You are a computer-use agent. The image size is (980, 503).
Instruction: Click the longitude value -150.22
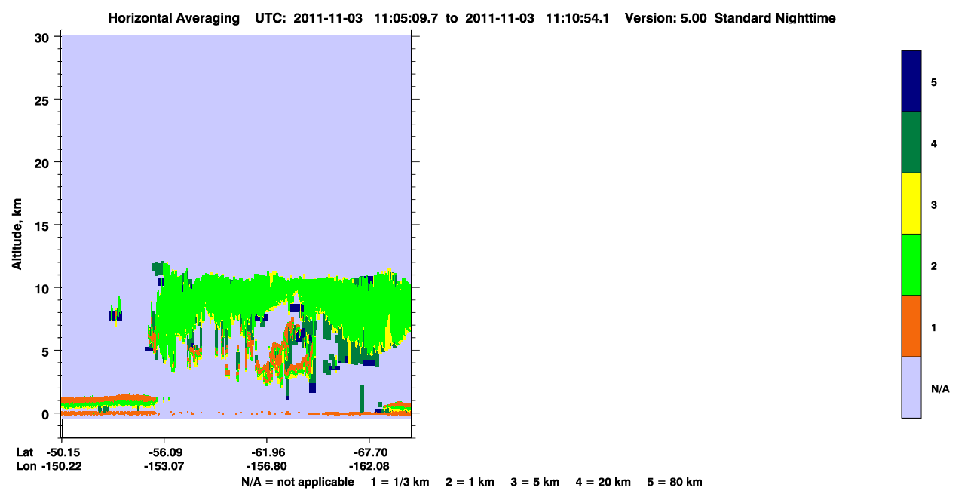(x=61, y=467)
